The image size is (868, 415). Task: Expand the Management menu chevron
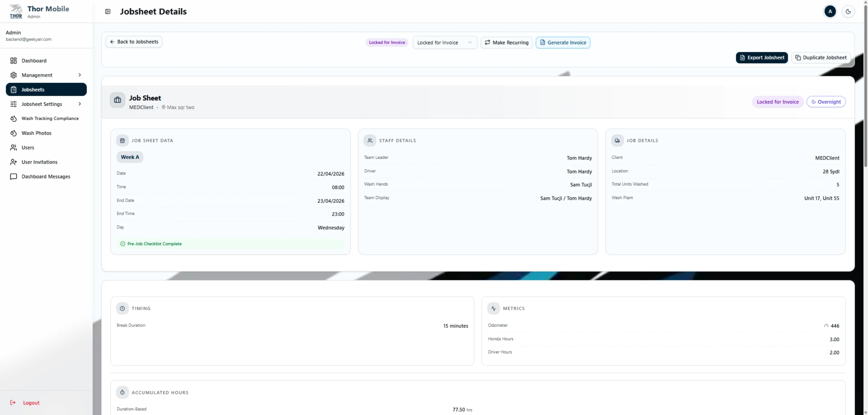point(80,75)
